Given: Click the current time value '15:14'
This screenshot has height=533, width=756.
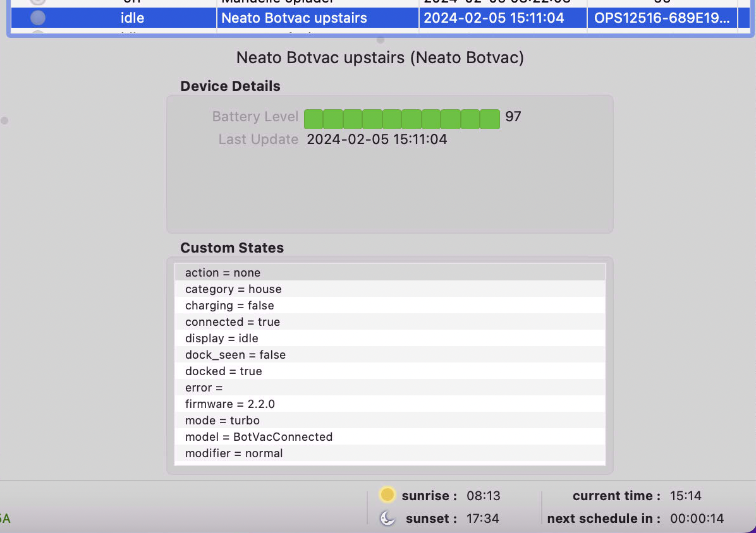Looking at the screenshot, I should tap(685, 496).
